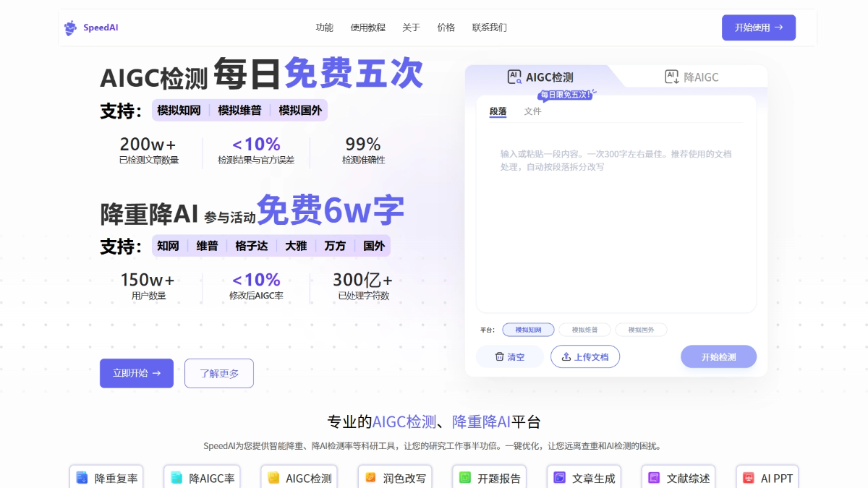The width and height of the screenshot is (868, 488).
Task: Click the SpeedAI logo icon
Action: click(70, 28)
